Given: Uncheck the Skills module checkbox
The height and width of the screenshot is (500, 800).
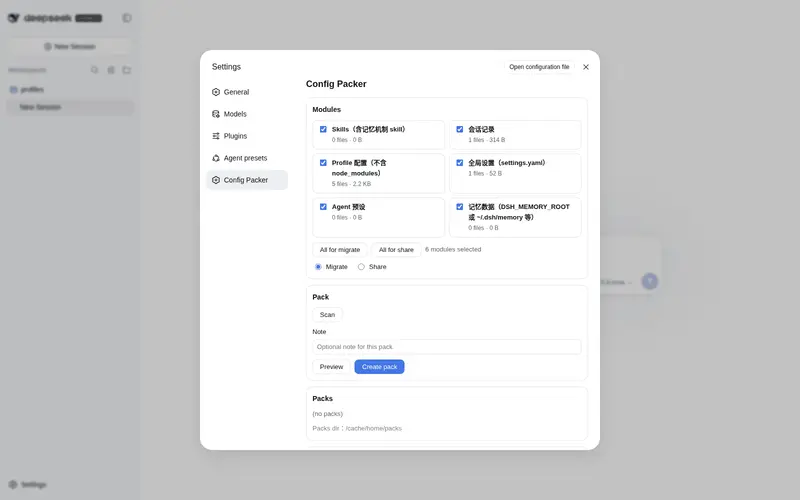Looking at the screenshot, I should tap(323, 129).
